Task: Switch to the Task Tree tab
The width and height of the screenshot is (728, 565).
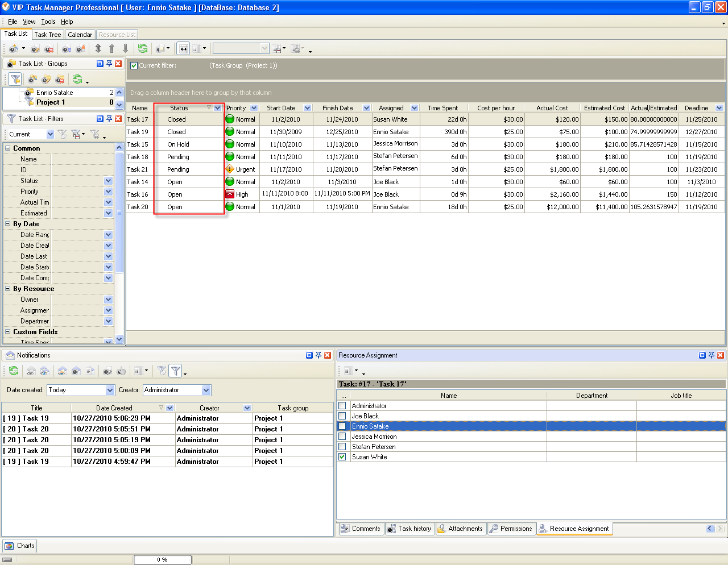Action: 48,35
